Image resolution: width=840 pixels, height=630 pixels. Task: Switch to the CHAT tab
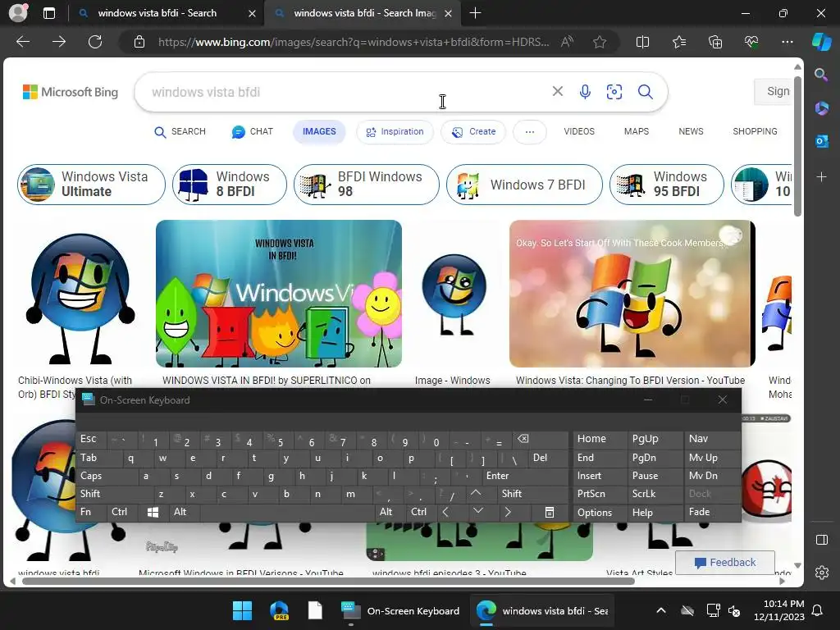(x=253, y=132)
